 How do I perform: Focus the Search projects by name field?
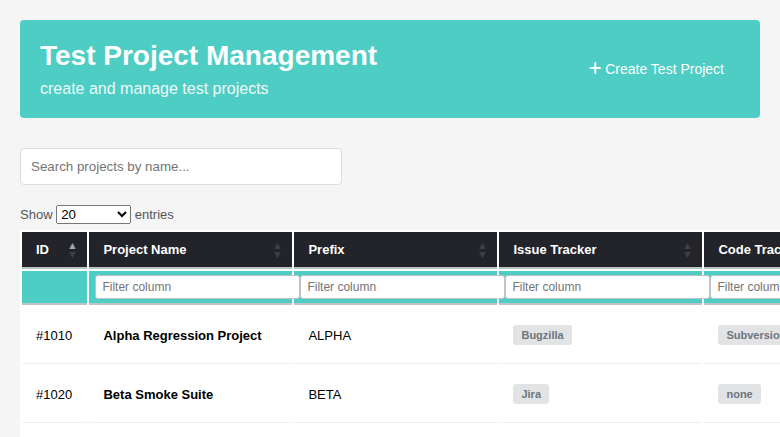point(181,166)
